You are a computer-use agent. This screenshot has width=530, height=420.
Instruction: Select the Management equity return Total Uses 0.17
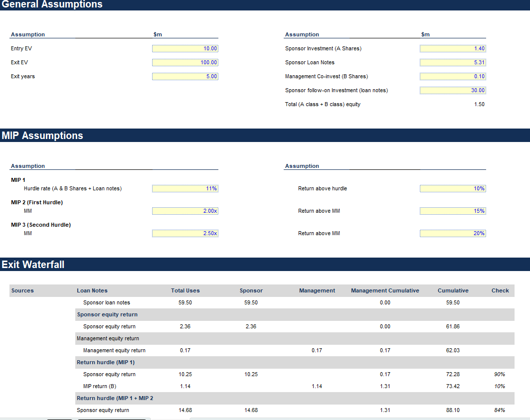(185, 351)
